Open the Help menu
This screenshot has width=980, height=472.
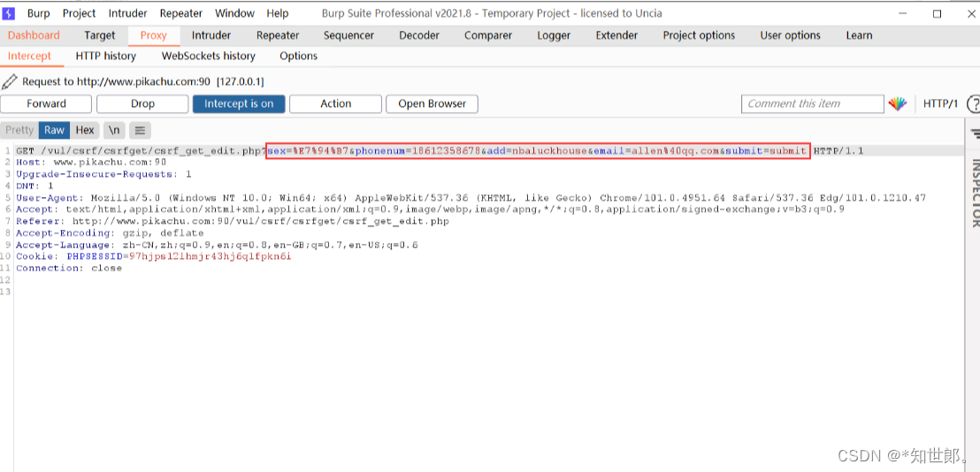pos(278,13)
